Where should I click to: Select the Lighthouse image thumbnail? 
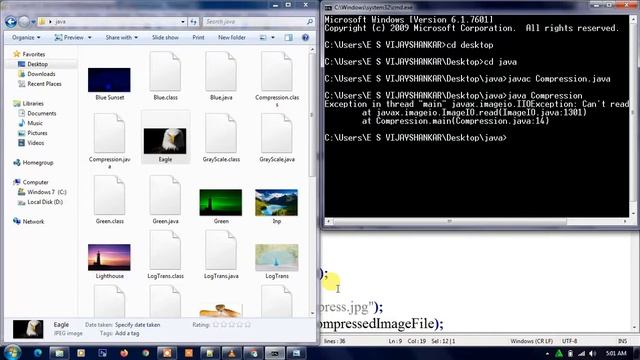tap(109, 257)
